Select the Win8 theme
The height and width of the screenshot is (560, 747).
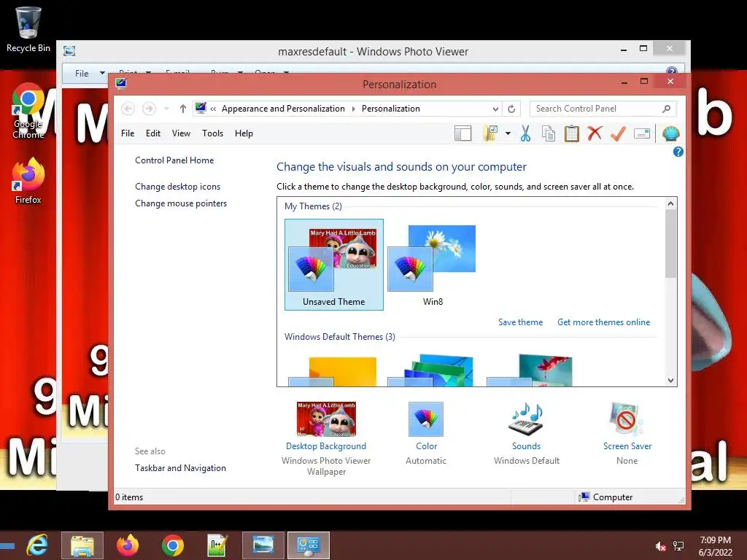[433, 265]
